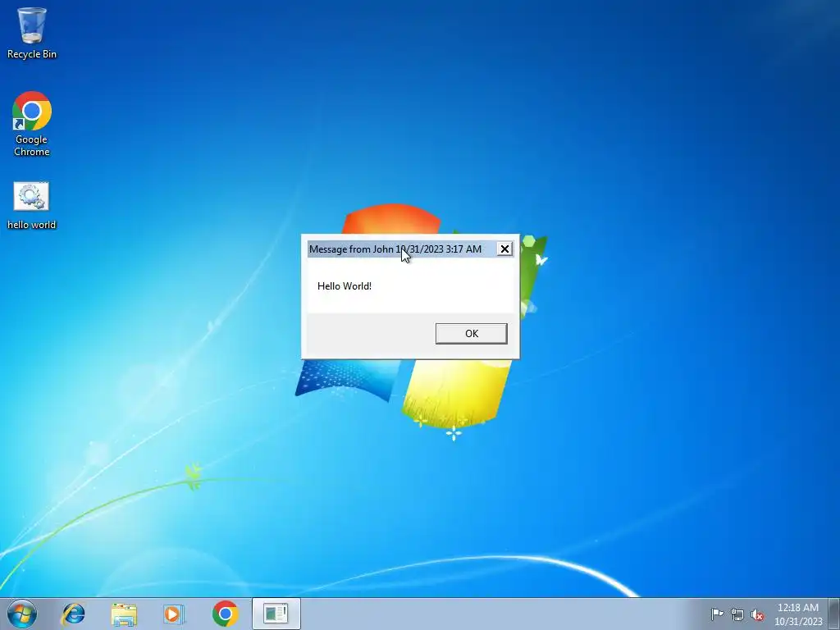
Task: Select the Google Chrome desktop shortcut
Action: click(32, 124)
